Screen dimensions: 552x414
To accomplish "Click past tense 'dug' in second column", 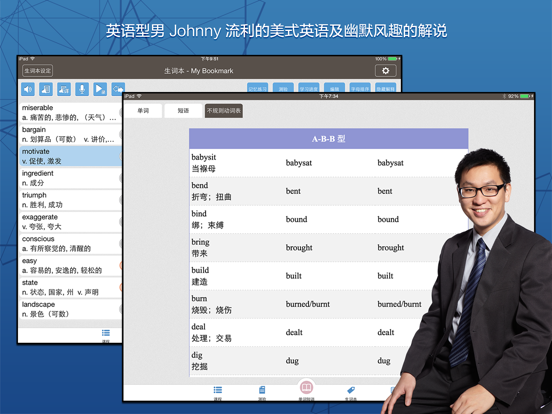I will pos(292,361).
